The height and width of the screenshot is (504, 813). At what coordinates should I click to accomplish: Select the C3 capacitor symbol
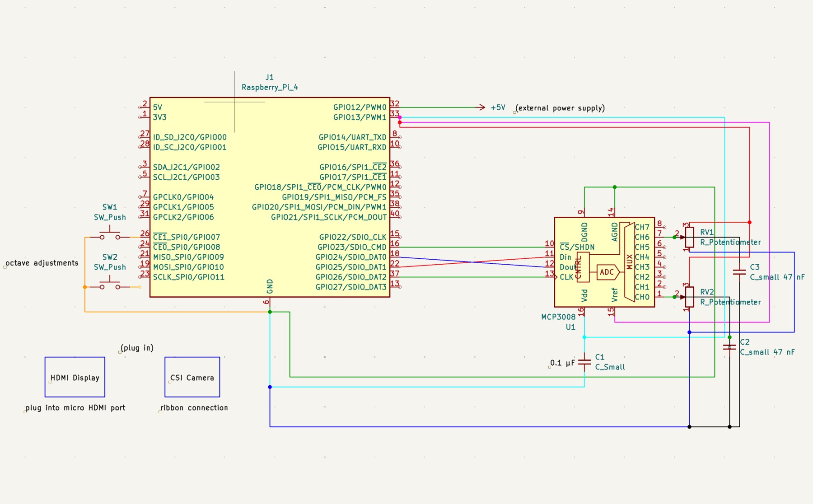pos(739,272)
